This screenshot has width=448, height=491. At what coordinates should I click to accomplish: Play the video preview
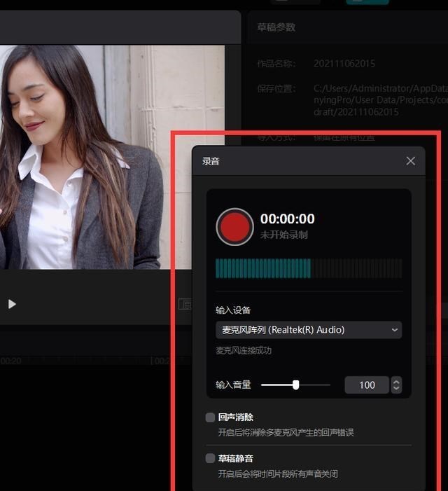click(12, 304)
